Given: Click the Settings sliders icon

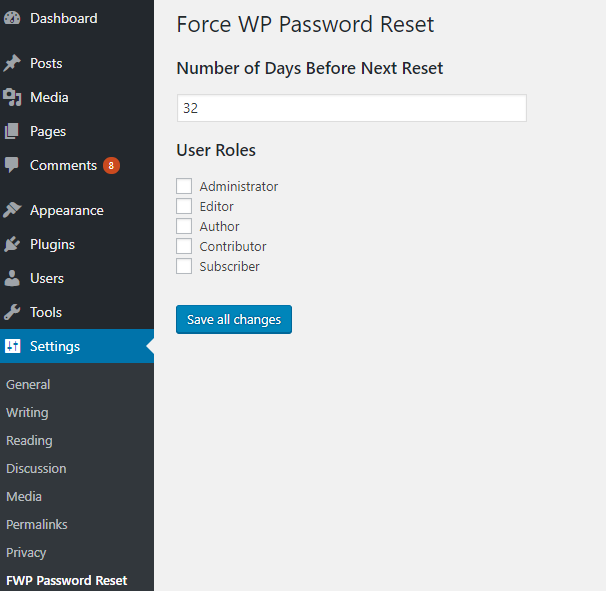Looking at the screenshot, I should pyautogui.click(x=12, y=346).
